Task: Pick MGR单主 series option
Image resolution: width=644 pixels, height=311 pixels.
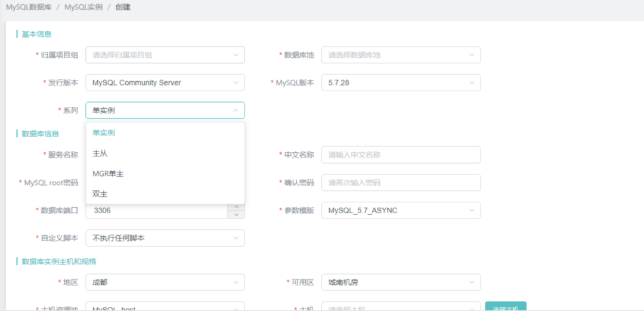Action: (x=108, y=174)
